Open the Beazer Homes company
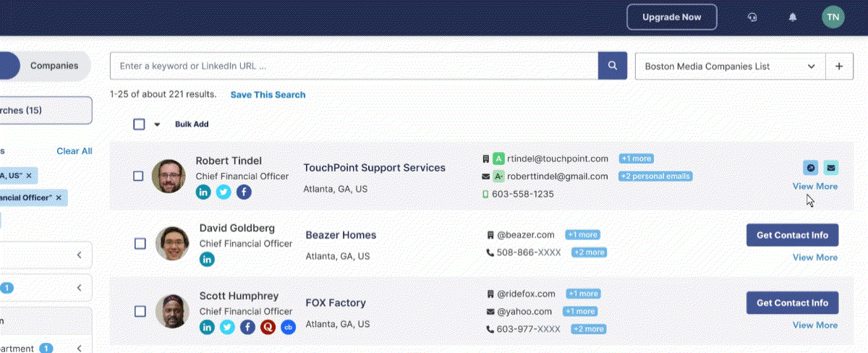This screenshot has width=868, height=353. click(x=341, y=235)
